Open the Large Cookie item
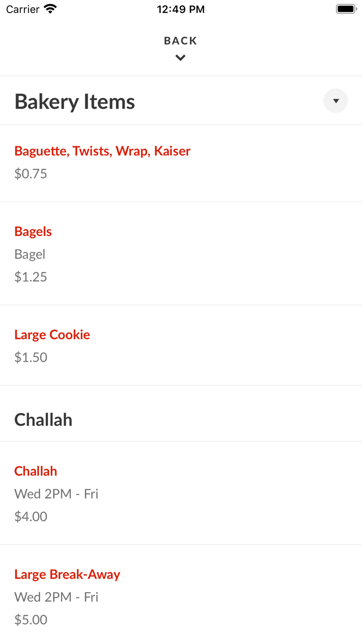 [x=52, y=334]
